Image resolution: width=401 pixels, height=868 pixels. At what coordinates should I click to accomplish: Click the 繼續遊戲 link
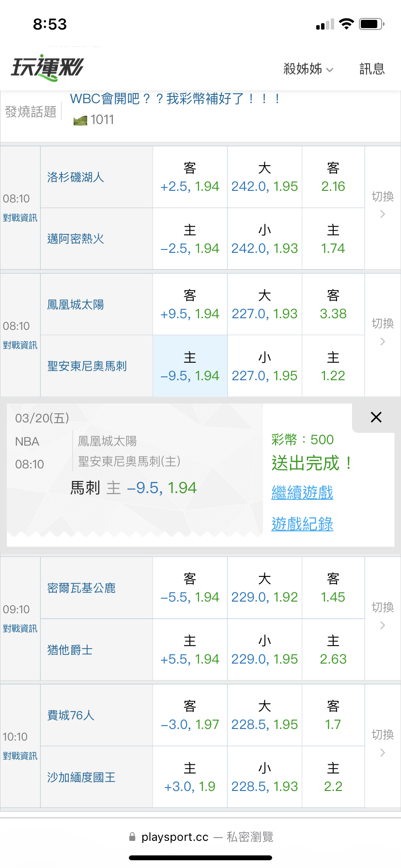[302, 493]
